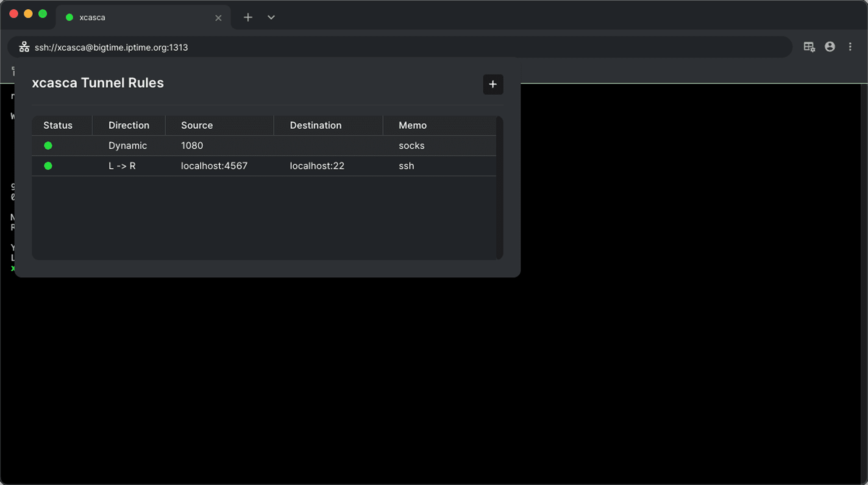The width and height of the screenshot is (868, 485).
Task: Add a new tunnel rule with plus button
Action: click(x=492, y=84)
